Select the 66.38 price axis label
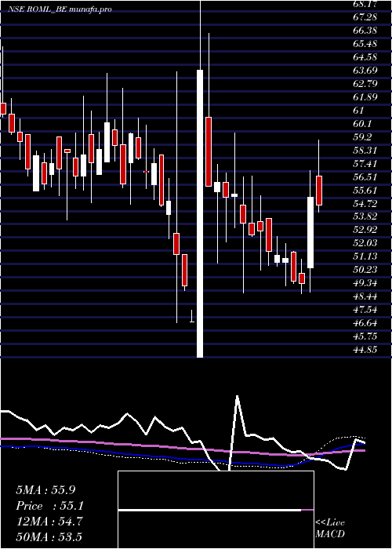This screenshot has width=392, height=549. click(365, 31)
